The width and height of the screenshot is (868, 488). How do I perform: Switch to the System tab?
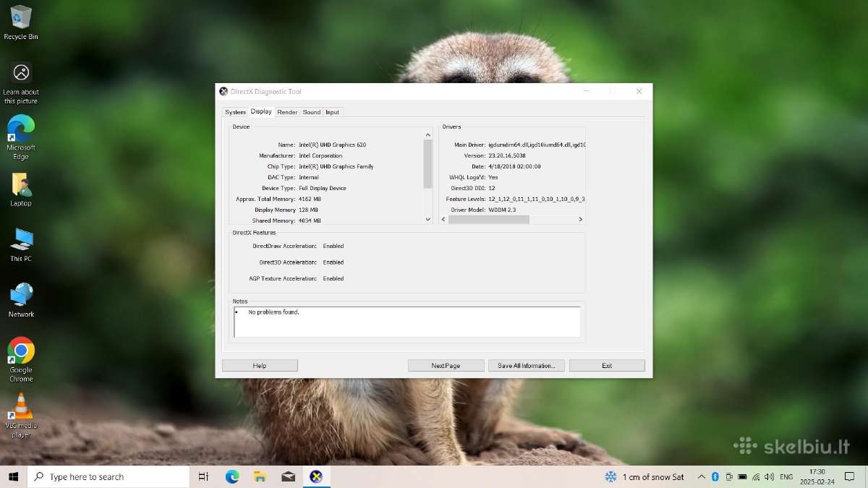(x=235, y=112)
